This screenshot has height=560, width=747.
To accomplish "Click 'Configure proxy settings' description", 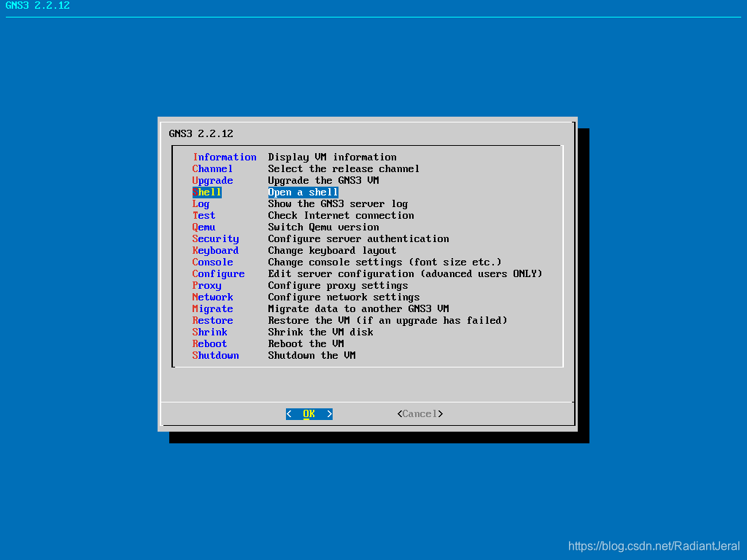I will click(338, 286).
